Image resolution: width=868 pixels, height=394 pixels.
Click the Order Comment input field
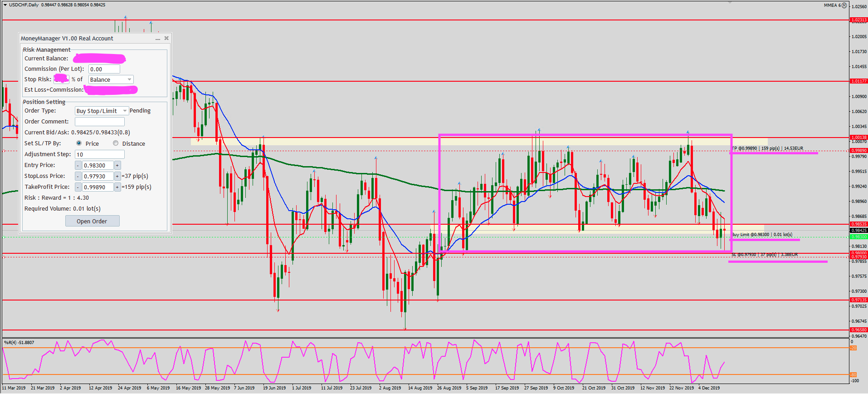(x=100, y=122)
